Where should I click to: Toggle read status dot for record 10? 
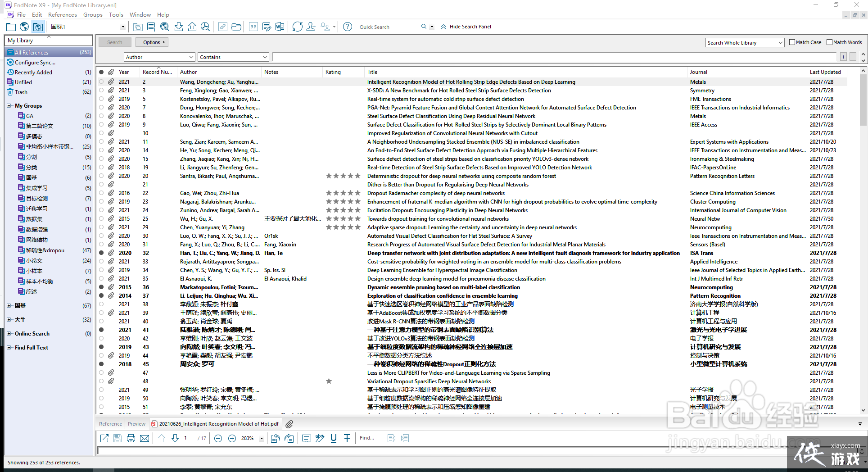tap(101, 133)
